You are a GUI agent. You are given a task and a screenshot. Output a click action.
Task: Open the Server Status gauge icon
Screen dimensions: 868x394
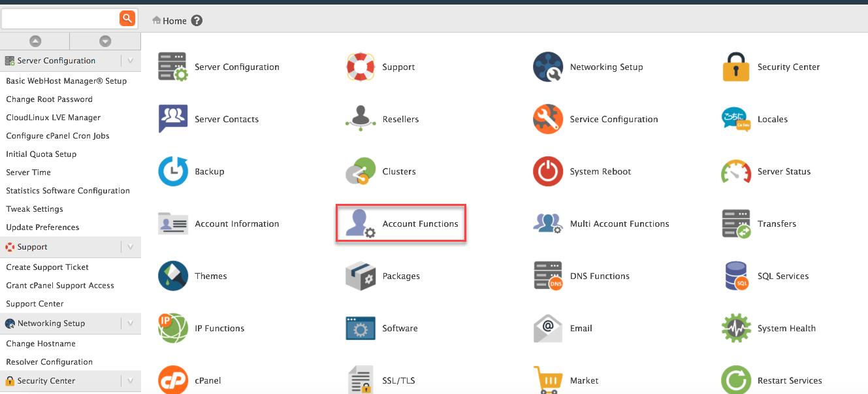[x=736, y=171]
